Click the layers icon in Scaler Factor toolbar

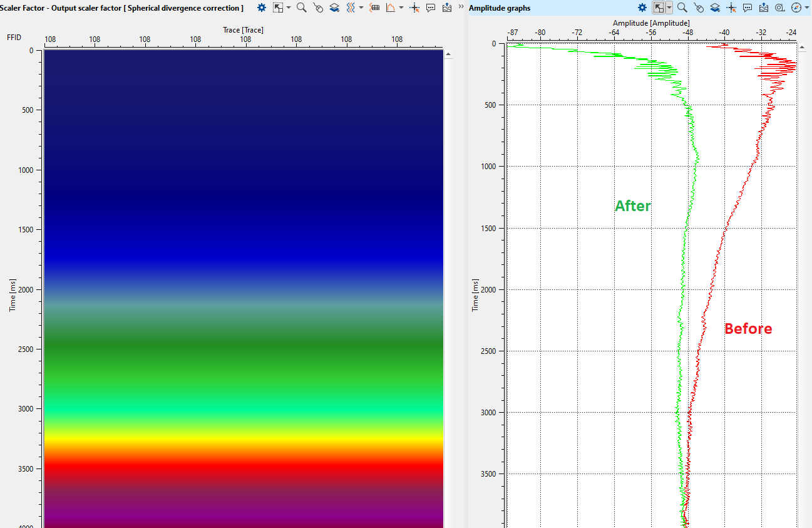334,8
